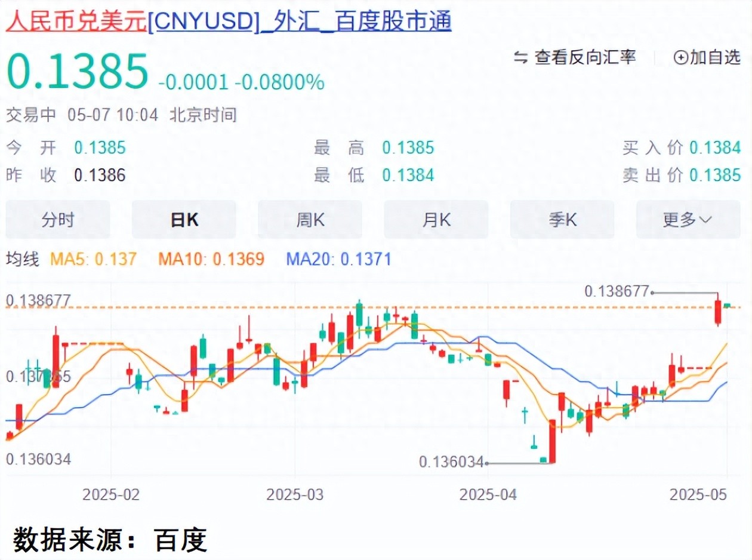Click the 今开 value 0.1385

[100, 147]
